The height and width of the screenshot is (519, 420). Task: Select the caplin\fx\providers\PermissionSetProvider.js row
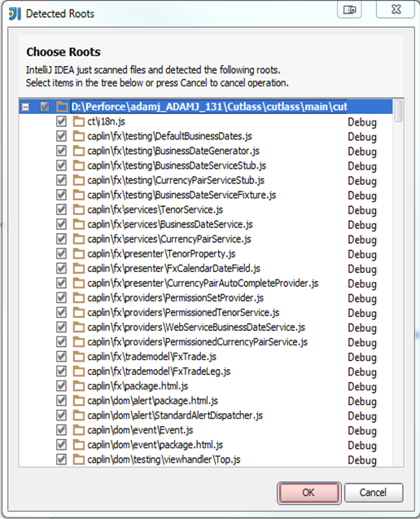coord(206,298)
